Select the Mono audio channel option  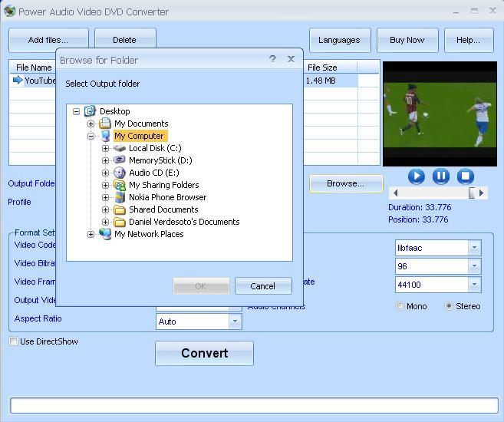400,306
